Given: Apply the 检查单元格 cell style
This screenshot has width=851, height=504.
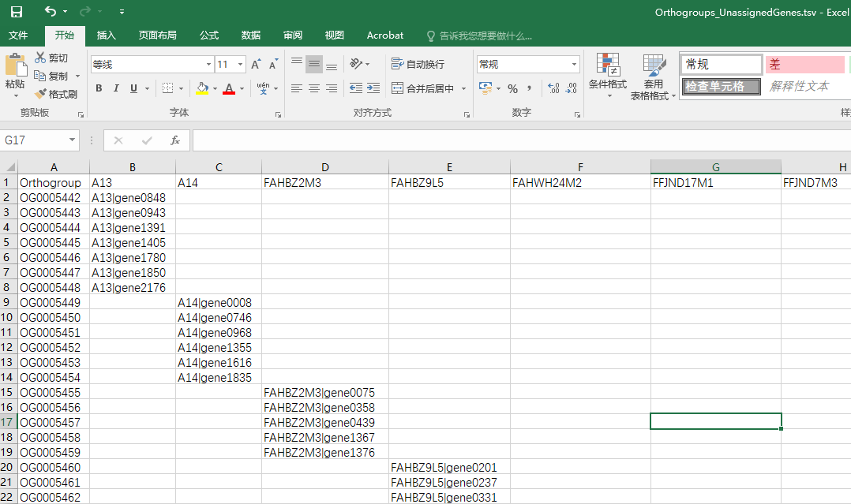Looking at the screenshot, I should pos(721,87).
